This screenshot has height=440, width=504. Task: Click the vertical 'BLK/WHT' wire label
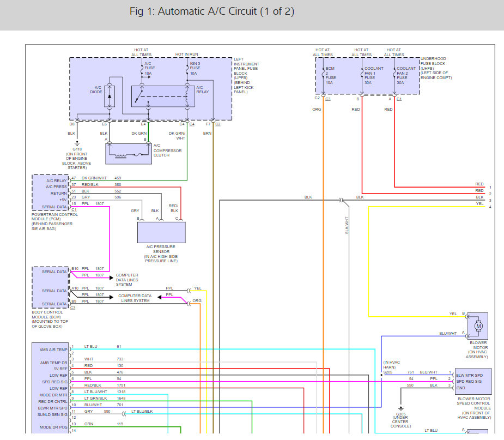(x=347, y=225)
